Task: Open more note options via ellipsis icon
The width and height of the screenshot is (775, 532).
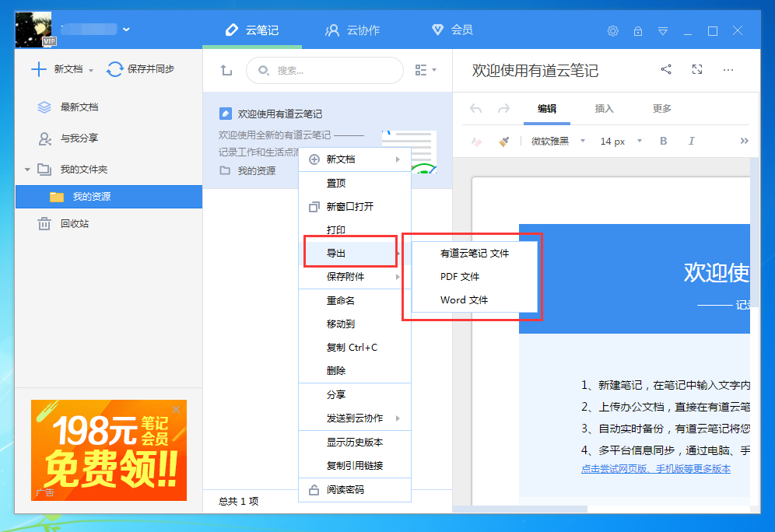Action: tap(728, 69)
